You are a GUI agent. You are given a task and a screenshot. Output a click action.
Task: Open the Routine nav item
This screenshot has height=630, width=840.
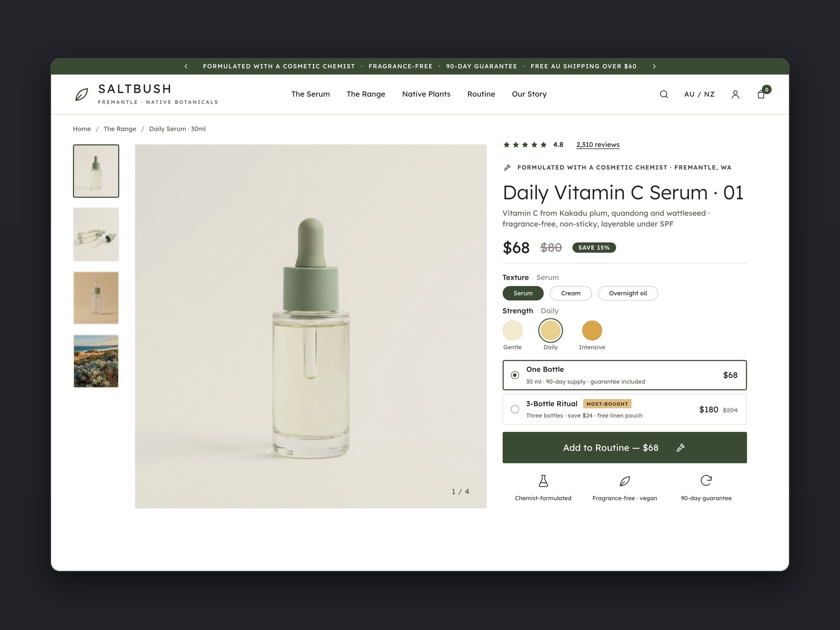(x=481, y=94)
